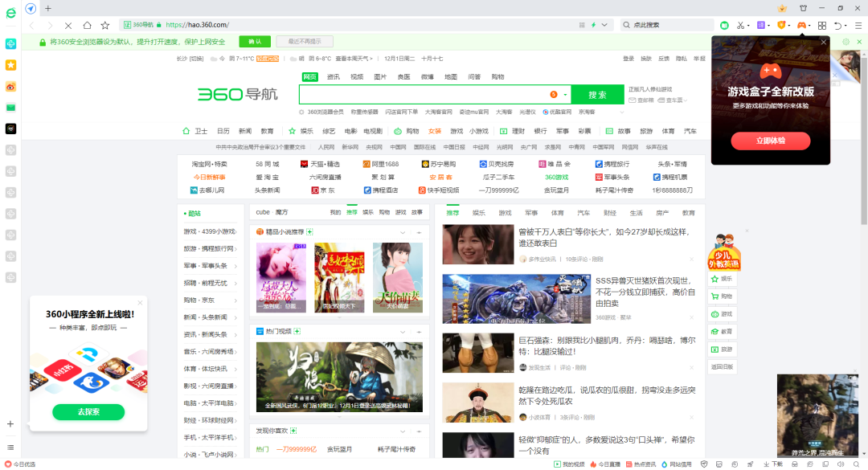This screenshot has width=868, height=470.
Task: Close the 游戏盒子全新改版 popup
Action: (824, 42)
